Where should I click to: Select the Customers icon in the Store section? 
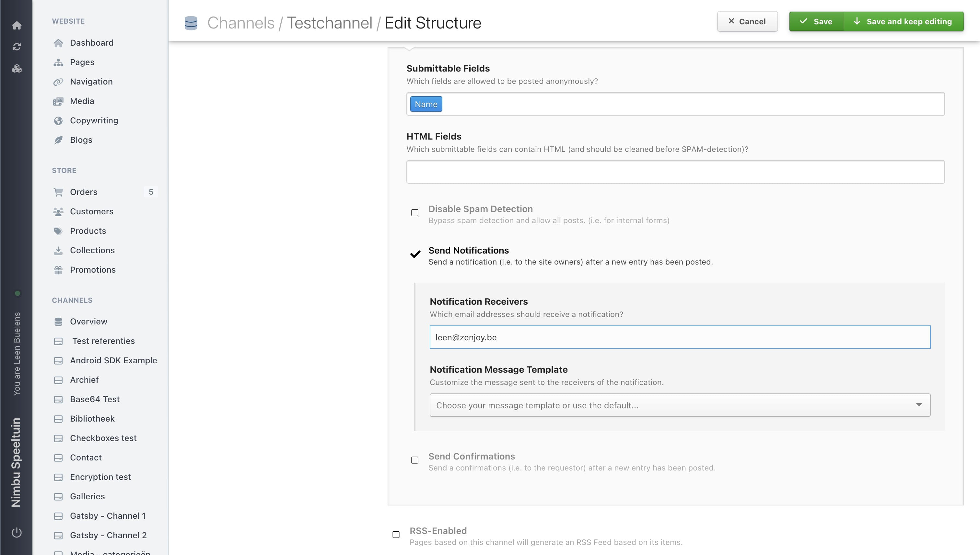click(x=58, y=211)
